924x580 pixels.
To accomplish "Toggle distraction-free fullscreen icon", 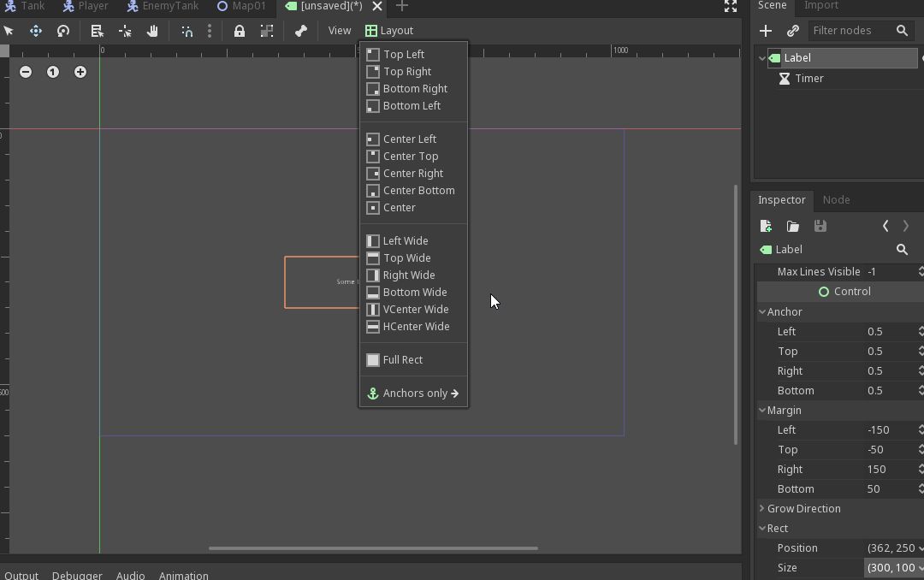I will tap(731, 6).
